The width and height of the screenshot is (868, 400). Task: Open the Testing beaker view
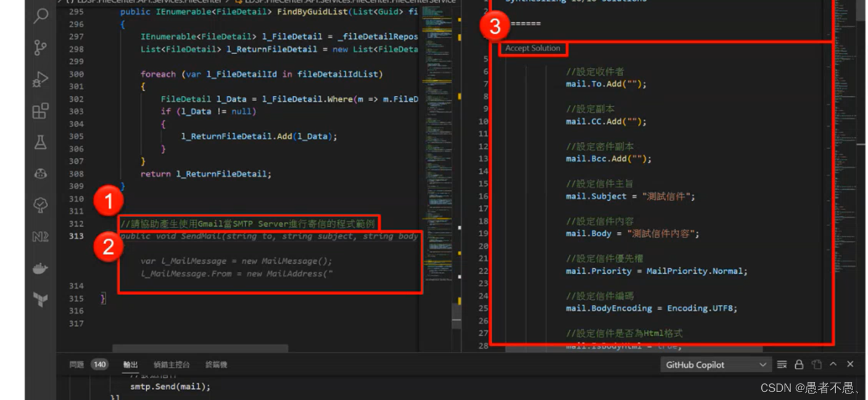[41, 142]
